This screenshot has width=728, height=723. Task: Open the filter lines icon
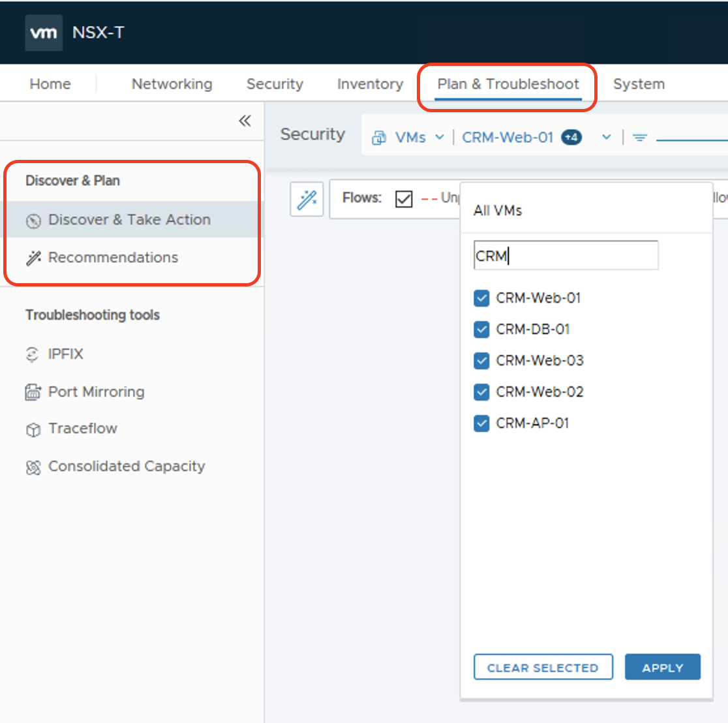tap(640, 138)
